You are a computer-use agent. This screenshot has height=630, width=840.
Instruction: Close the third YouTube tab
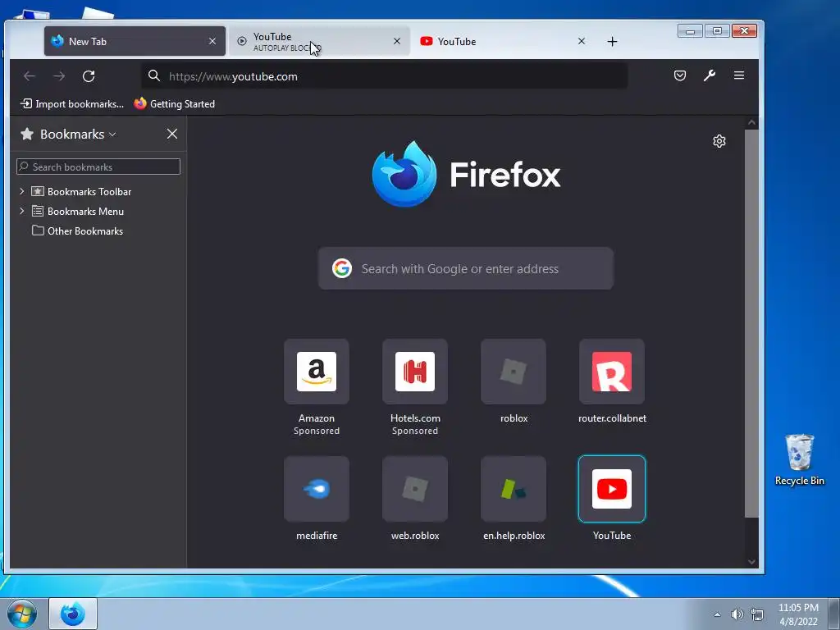(x=582, y=41)
